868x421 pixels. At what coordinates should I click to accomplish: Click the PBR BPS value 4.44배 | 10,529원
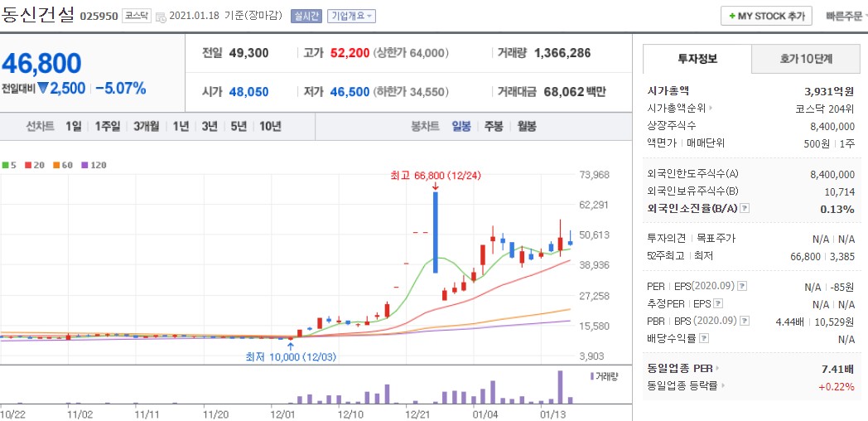(816, 322)
